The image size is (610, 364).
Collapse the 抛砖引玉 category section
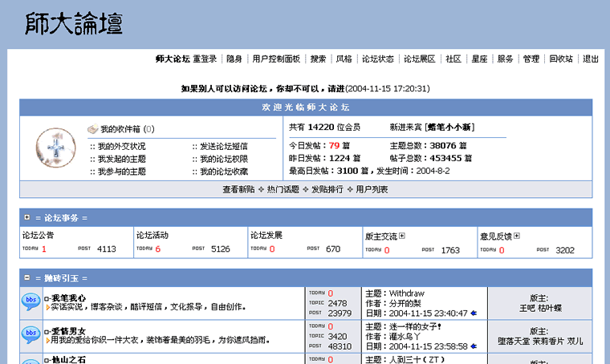[x=27, y=277]
